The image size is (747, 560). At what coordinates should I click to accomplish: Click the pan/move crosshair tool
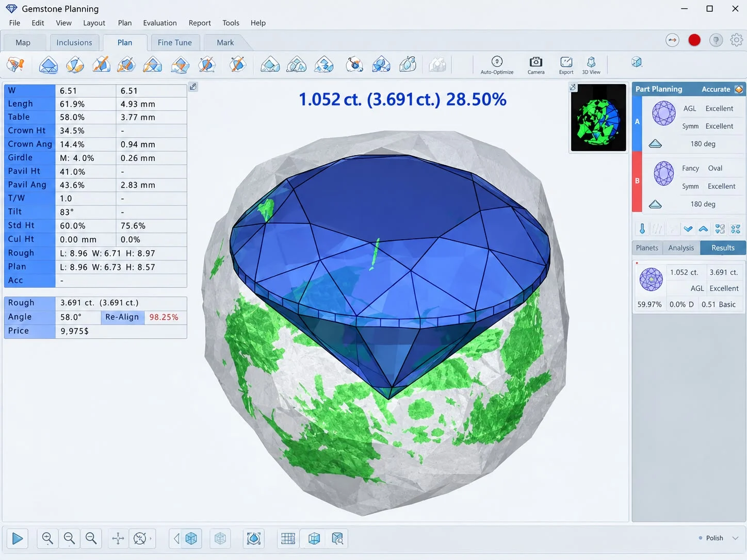(x=118, y=538)
